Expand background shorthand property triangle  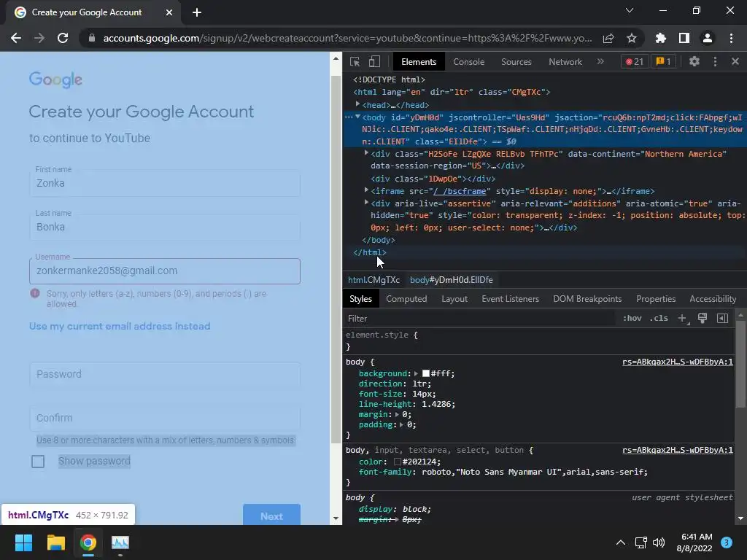pyautogui.click(x=416, y=374)
